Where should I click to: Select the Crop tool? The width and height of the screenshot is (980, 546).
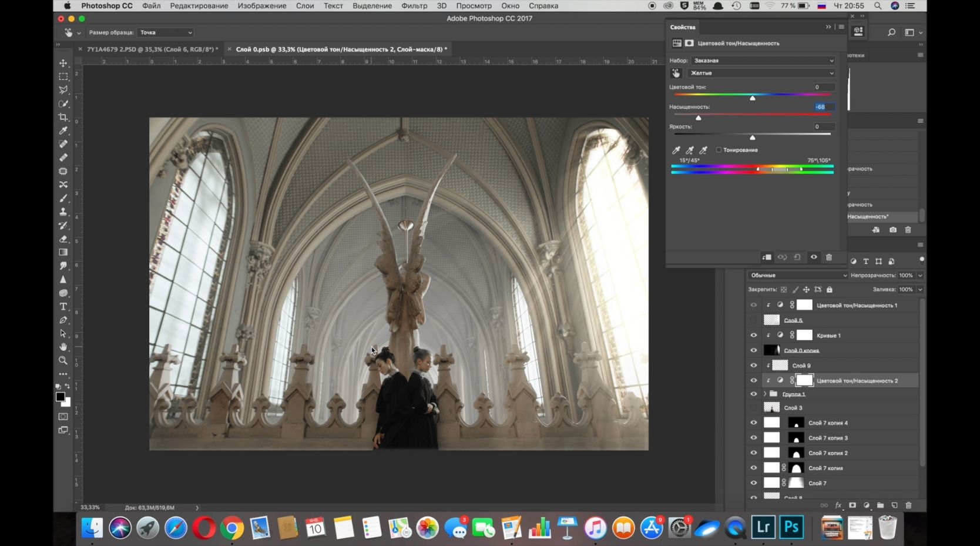(x=63, y=117)
